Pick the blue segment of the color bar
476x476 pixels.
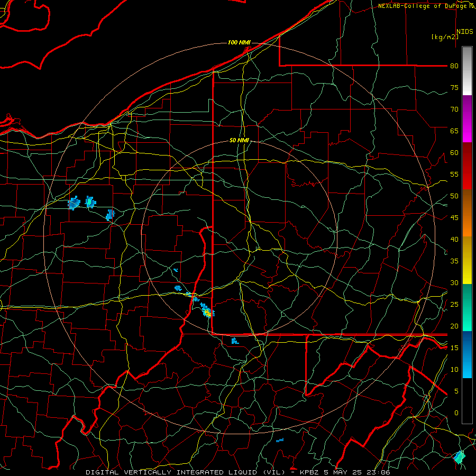click(467, 354)
